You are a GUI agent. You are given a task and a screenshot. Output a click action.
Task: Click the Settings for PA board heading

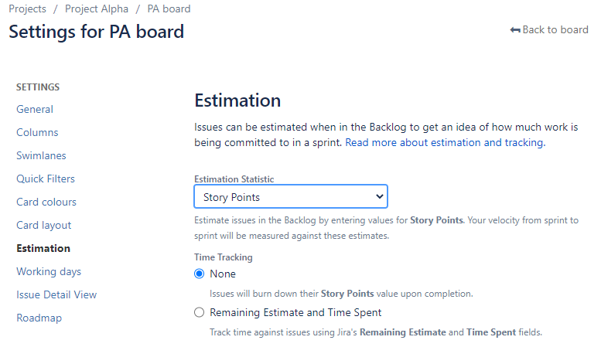pos(96,32)
